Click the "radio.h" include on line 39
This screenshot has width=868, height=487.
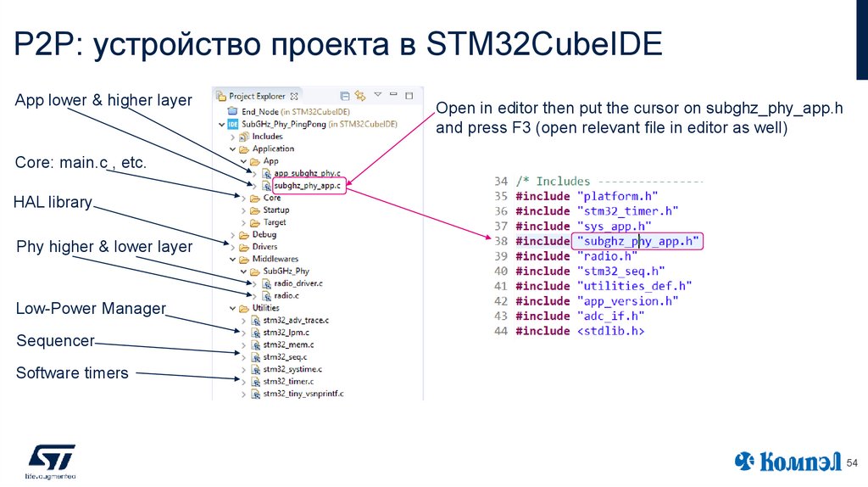(607, 256)
